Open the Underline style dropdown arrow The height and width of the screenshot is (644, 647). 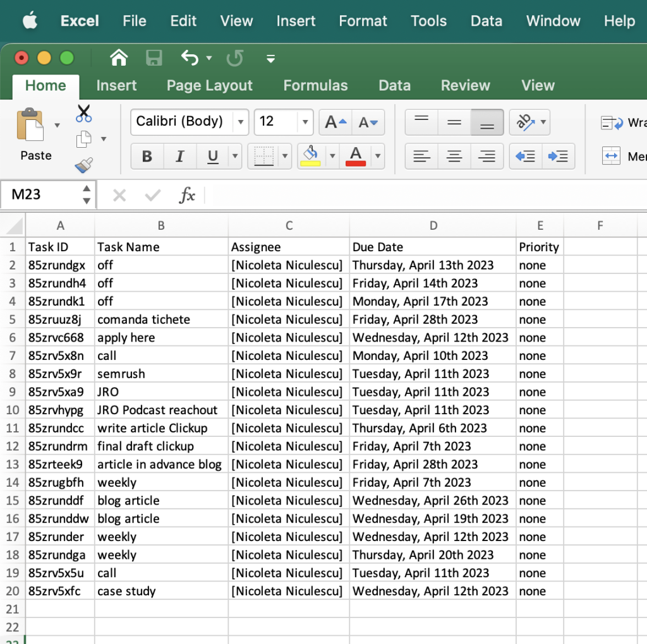[x=235, y=156]
